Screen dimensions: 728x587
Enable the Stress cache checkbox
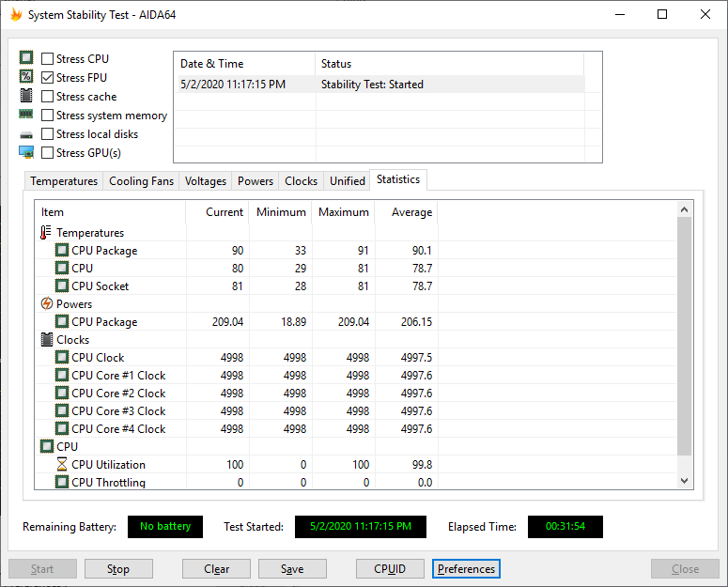click(47, 96)
